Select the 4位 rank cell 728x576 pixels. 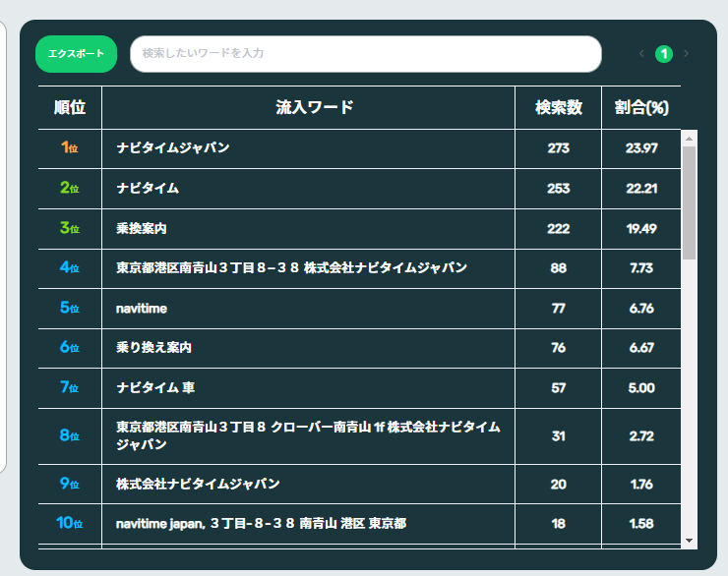[x=70, y=267]
